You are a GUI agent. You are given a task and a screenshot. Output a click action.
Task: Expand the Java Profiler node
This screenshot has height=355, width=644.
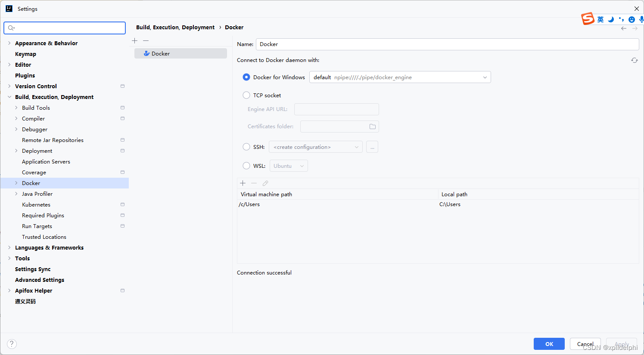click(x=16, y=194)
